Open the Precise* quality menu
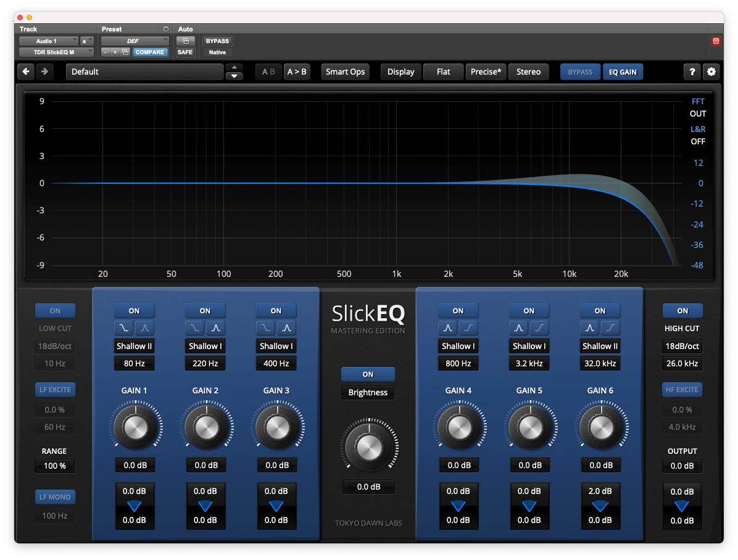738x560 pixels. tap(486, 72)
